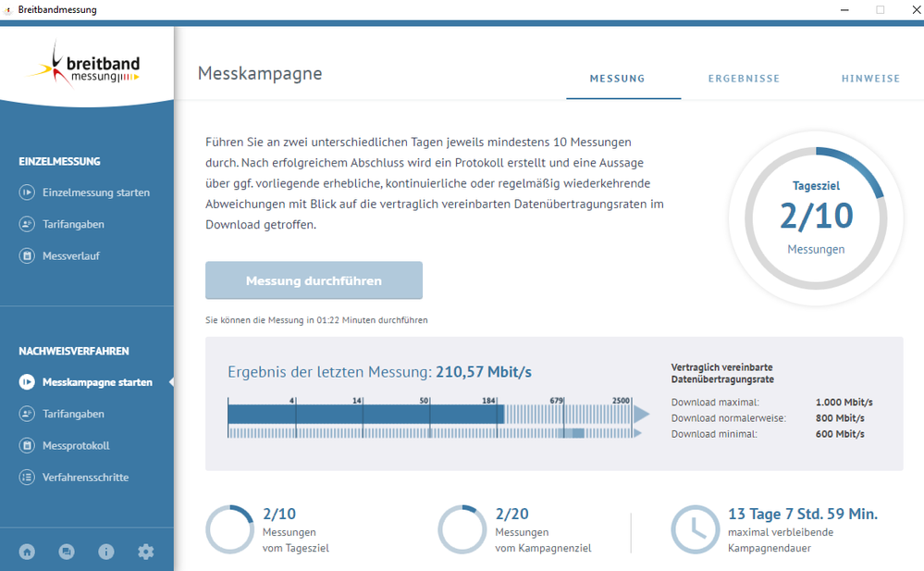Viewport: 924px width, 571px height.
Task: Click the 2/20 Kampagnenziel progress ring
Action: (462, 529)
